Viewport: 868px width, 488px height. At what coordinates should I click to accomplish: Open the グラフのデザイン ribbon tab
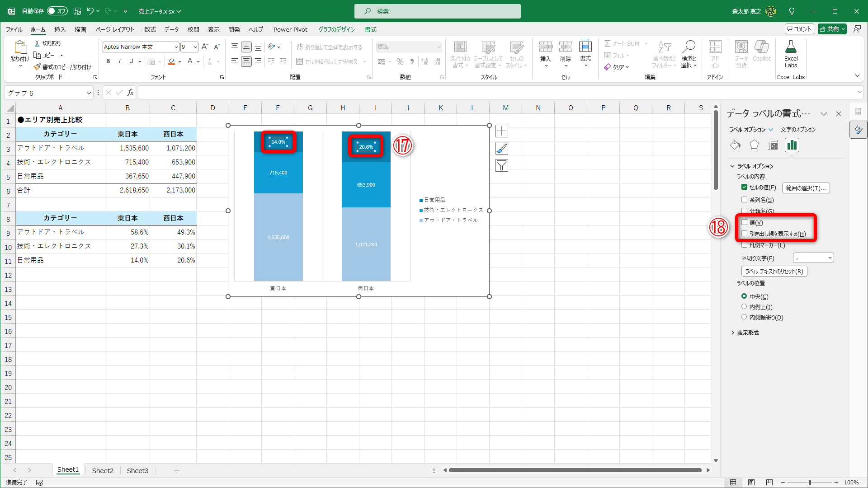(x=336, y=29)
